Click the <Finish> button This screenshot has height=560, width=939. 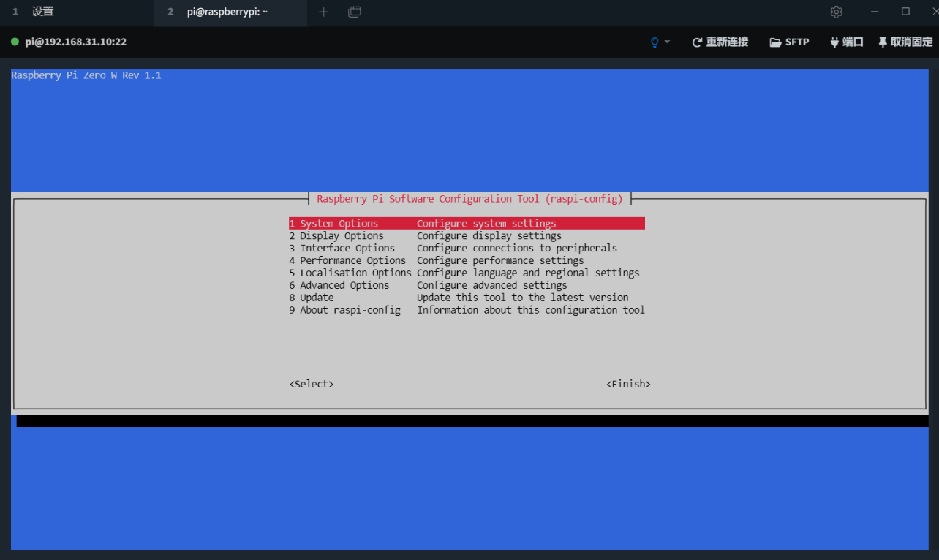(628, 385)
